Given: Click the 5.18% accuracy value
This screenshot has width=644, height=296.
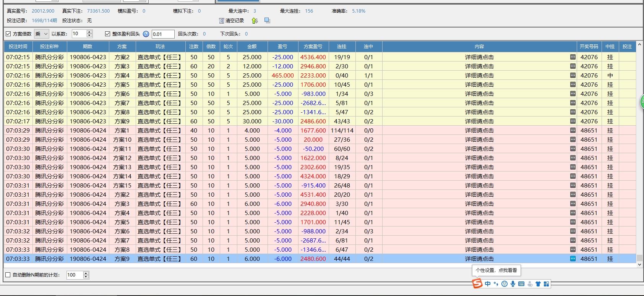Looking at the screenshot, I should (x=358, y=11).
